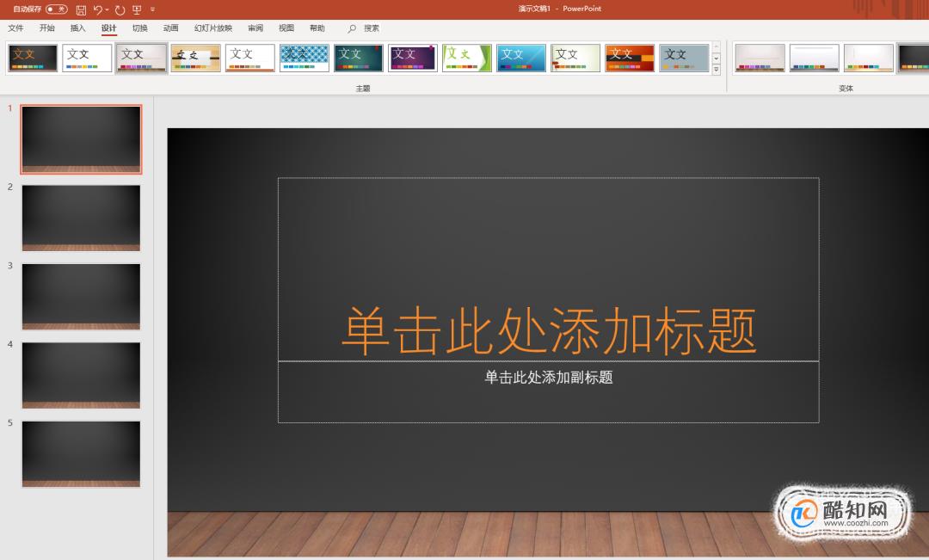Switch to the 切换 Transitions tab

[x=140, y=28]
